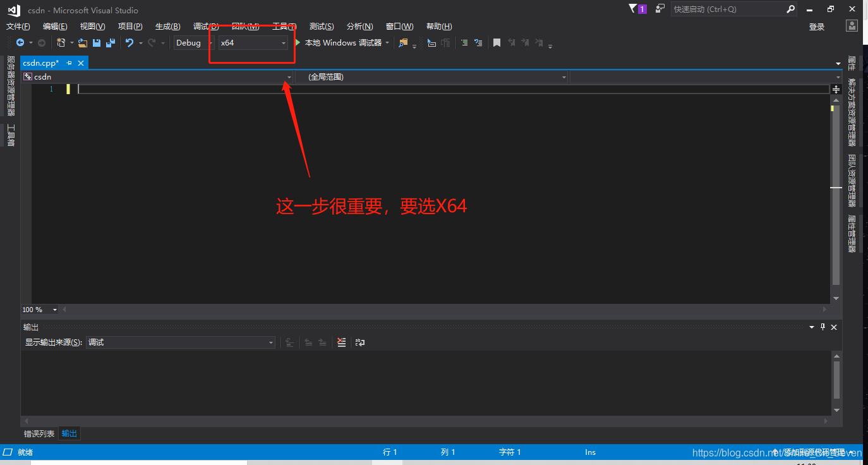This screenshot has height=465, width=868.
Task: Toggle word wrap in the Output panel
Action: (360, 342)
